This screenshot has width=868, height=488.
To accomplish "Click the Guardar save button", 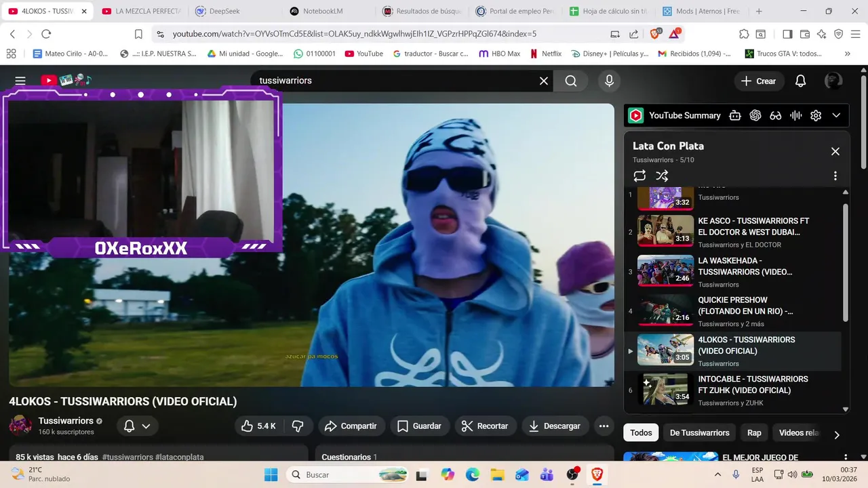I will click(419, 426).
